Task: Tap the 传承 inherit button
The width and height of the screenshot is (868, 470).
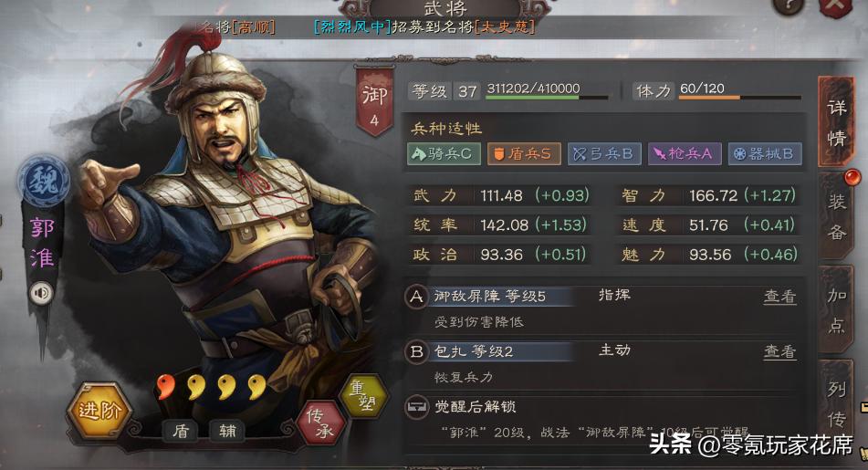Action: pyautogui.click(x=321, y=423)
